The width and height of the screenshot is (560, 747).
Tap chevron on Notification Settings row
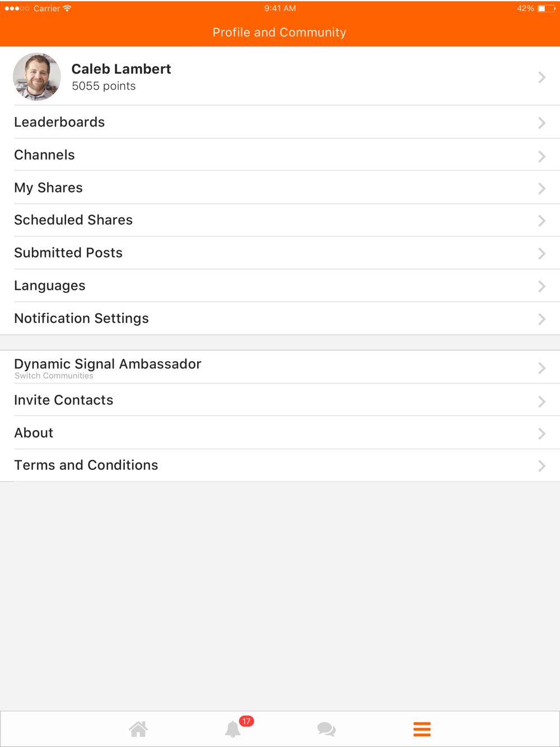tap(542, 319)
